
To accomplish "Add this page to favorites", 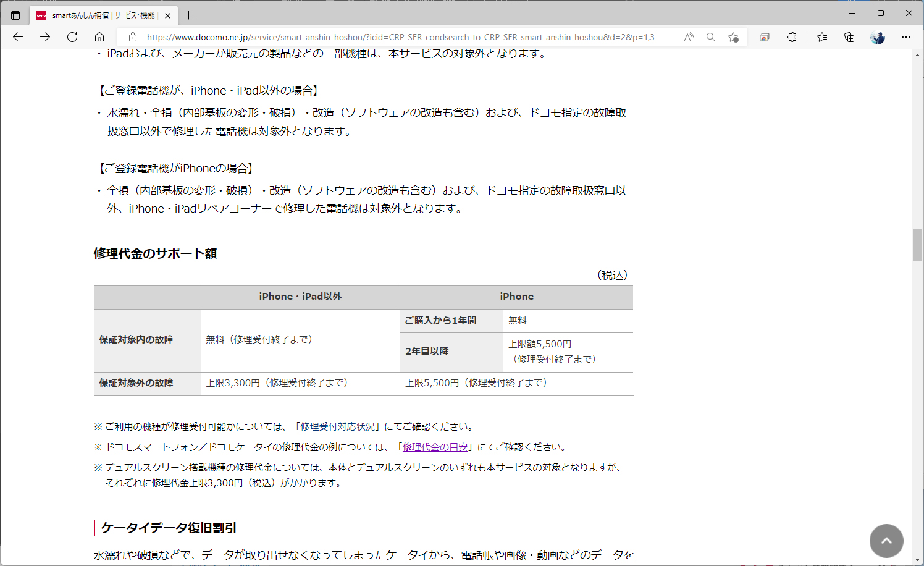I will click(733, 37).
